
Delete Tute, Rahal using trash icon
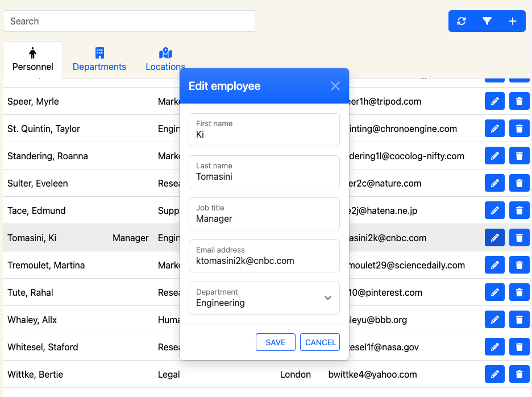(519, 292)
